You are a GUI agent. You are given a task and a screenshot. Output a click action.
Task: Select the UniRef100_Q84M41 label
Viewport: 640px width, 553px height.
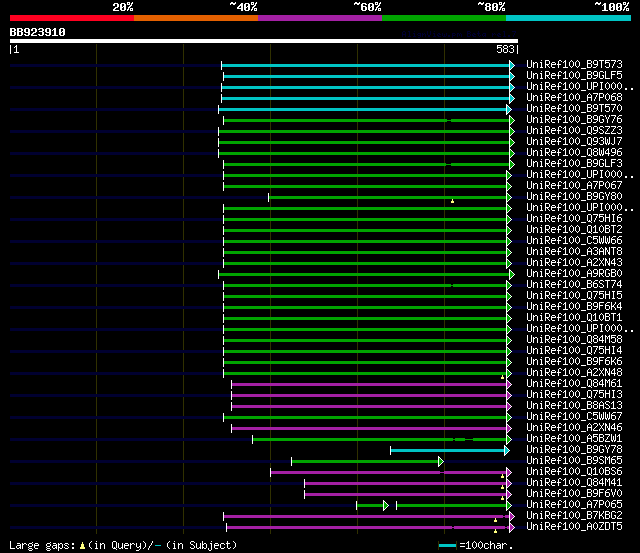574,483
